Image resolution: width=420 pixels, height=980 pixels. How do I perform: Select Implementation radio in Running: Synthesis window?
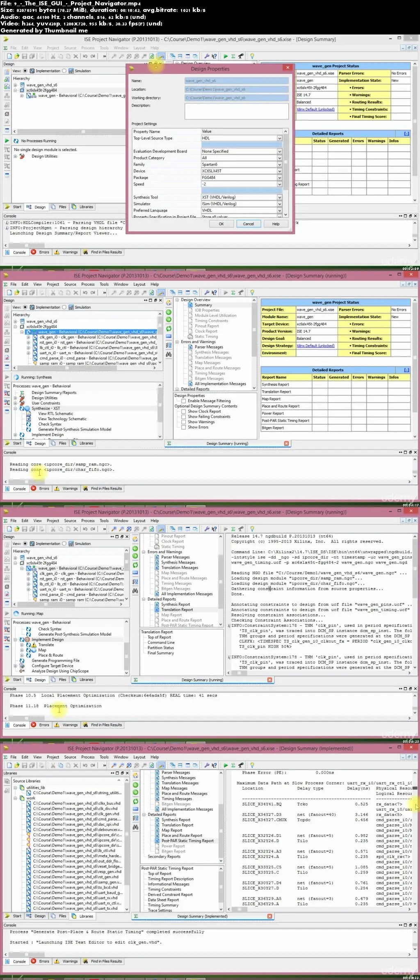(25, 307)
